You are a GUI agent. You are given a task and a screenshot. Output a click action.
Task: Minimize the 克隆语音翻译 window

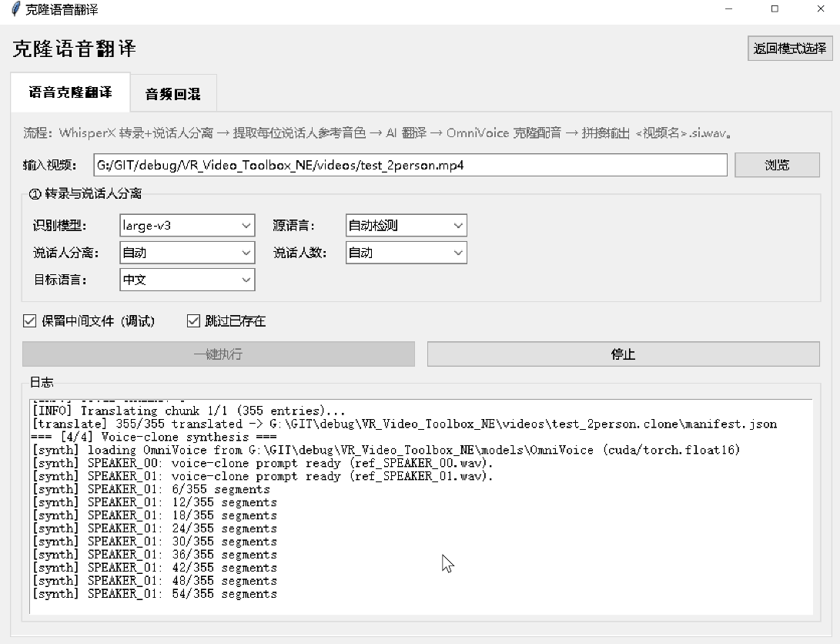click(x=728, y=9)
